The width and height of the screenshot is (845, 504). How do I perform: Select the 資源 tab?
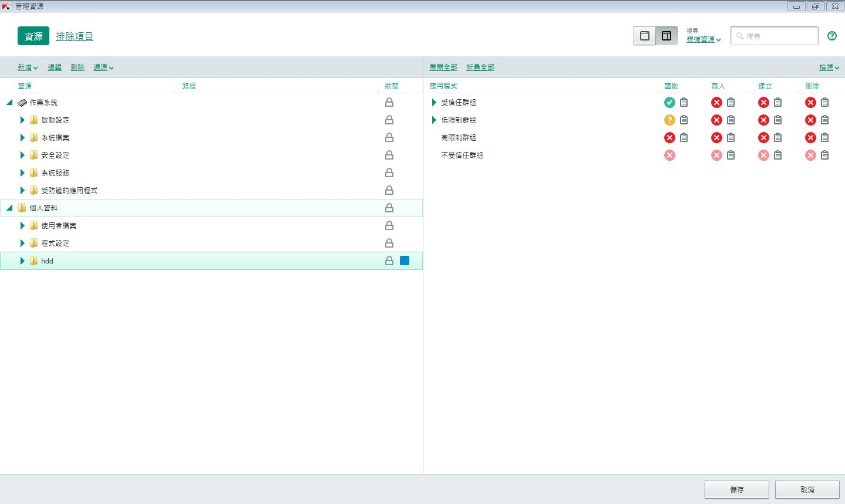[33, 36]
